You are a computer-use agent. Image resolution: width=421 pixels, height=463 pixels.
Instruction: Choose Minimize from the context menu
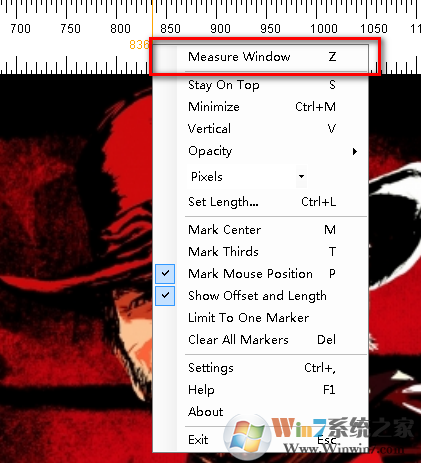(x=261, y=107)
